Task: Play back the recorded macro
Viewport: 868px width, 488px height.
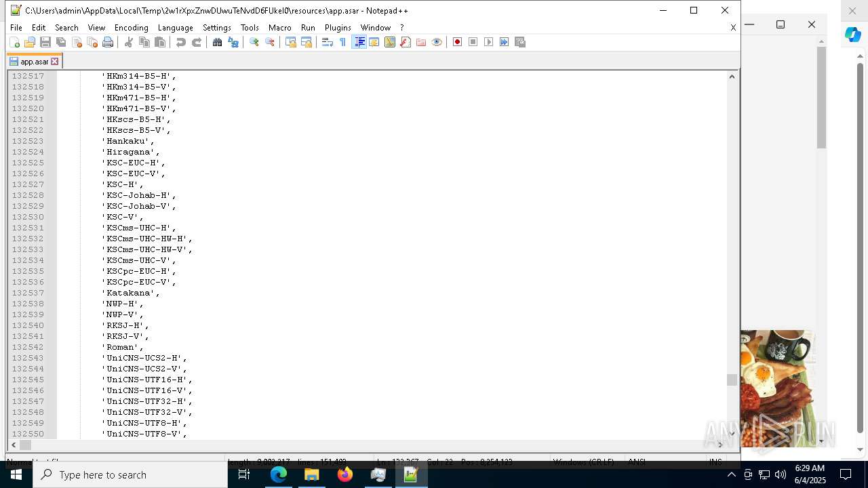Action: [489, 42]
